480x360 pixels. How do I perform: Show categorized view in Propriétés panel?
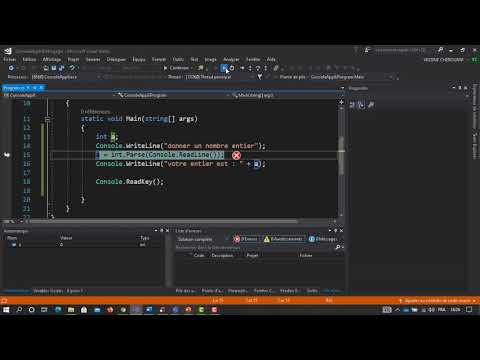[353, 105]
